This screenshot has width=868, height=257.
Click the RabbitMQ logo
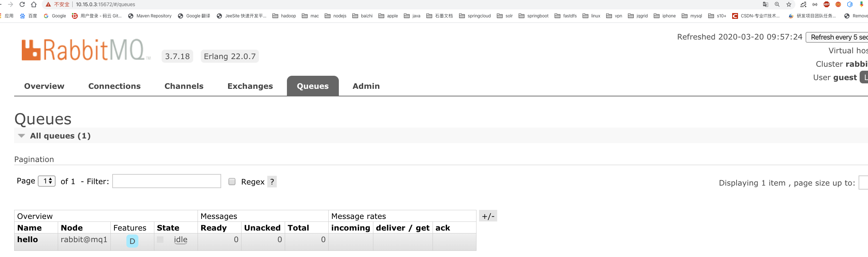(x=84, y=50)
